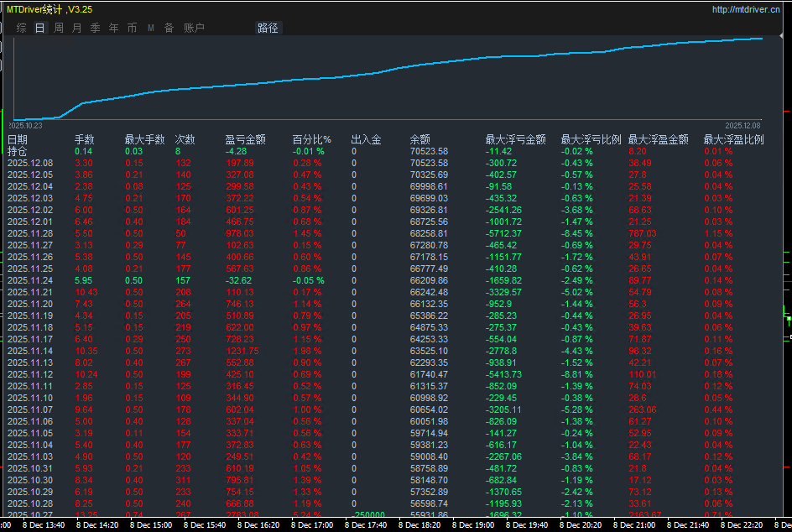Screen dimensions: 792x532
Task: Click the 2025.11.28 date cell
Action: [x=30, y=233]
